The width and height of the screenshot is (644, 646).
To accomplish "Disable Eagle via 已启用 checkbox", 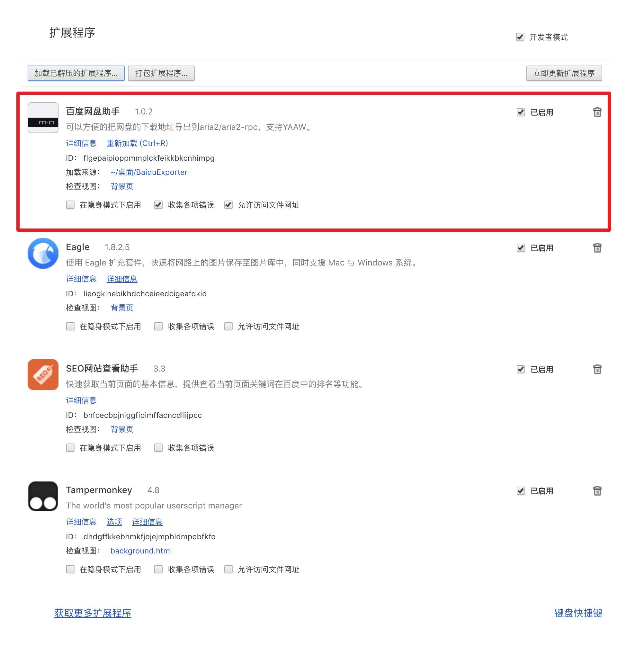I will [521, 248].
